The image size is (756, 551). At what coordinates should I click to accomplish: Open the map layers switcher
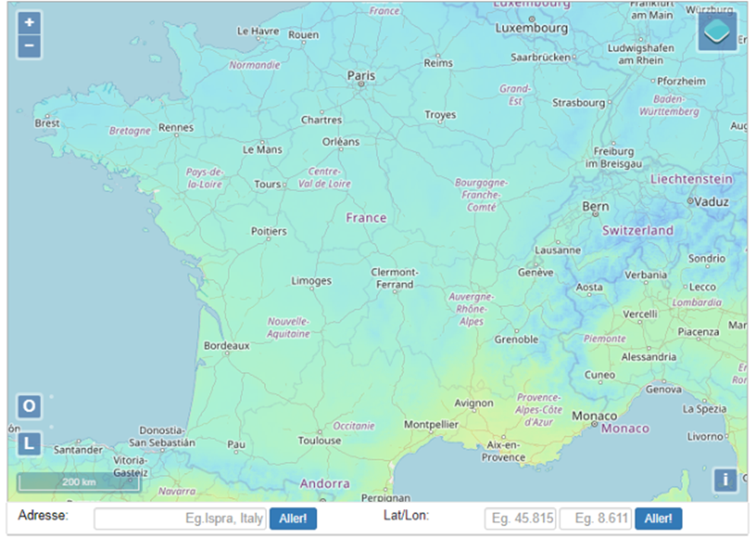[x=717, y=32]
